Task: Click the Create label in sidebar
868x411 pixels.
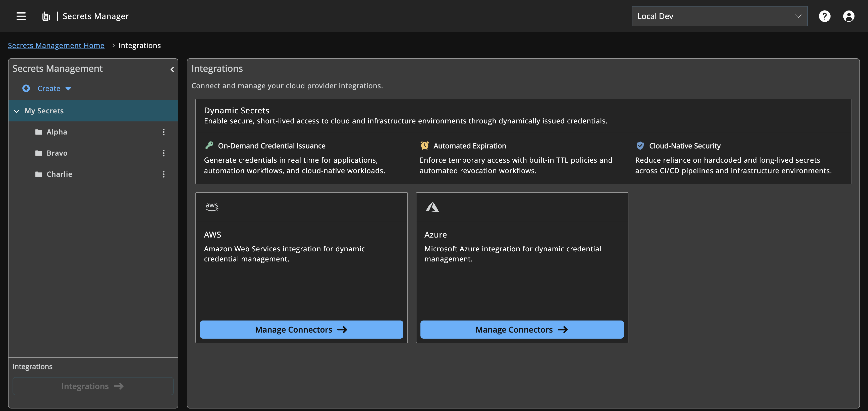Action: pos(49,88)
